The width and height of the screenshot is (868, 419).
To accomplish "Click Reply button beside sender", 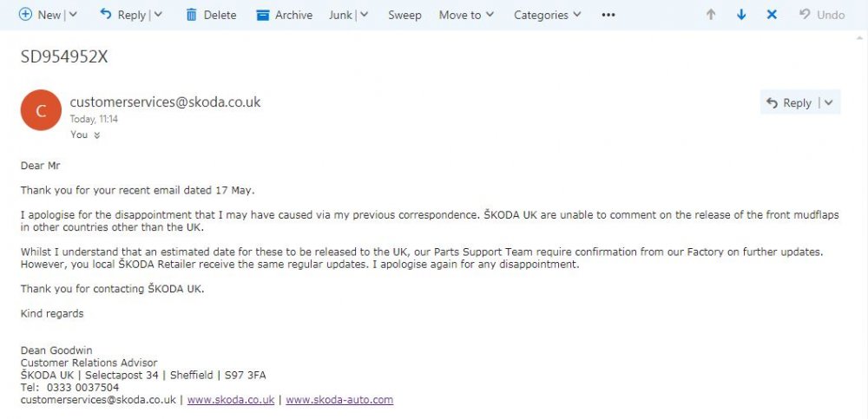I will 789,102.
